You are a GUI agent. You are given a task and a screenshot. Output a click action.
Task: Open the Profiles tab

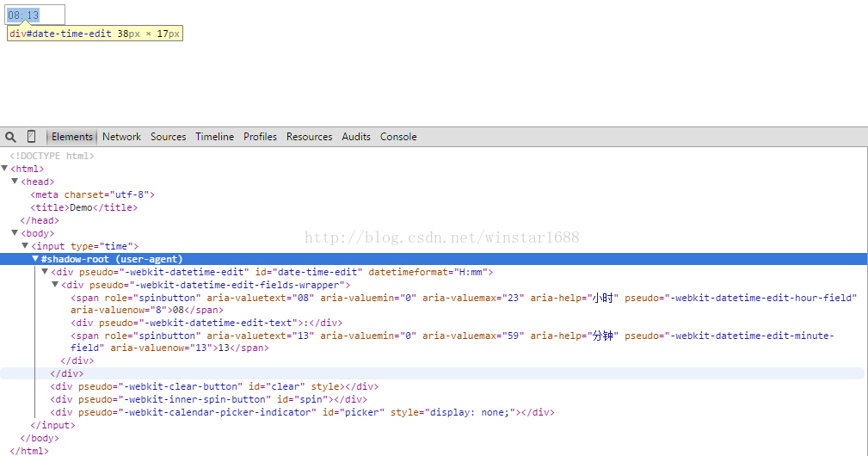(260, 137)
